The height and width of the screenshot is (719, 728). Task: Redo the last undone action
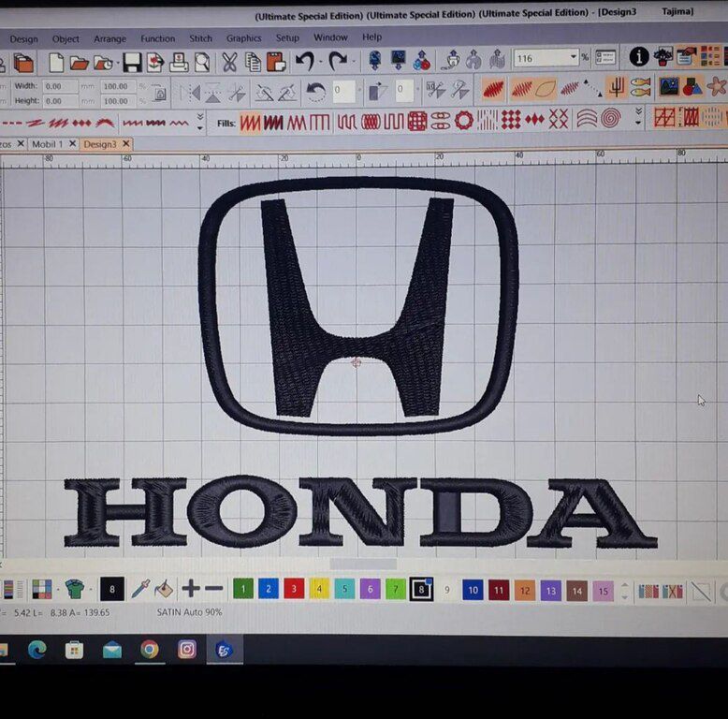click(338, 61)
